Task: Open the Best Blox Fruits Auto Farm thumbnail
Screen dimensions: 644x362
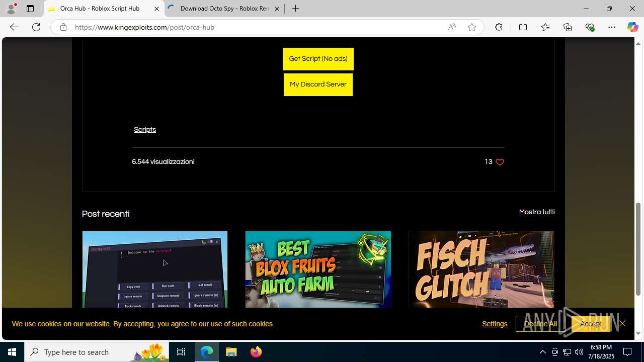Action: pos(318,269)
